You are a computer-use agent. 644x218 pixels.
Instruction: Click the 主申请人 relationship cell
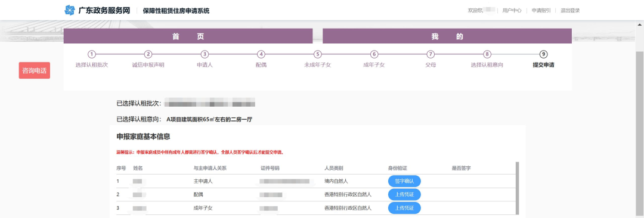[x=203, y=181]
